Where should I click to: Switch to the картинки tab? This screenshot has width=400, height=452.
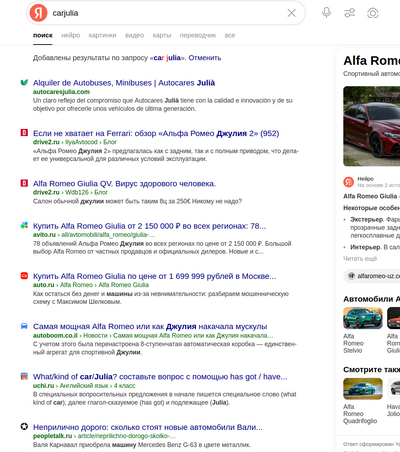(102, 35)
